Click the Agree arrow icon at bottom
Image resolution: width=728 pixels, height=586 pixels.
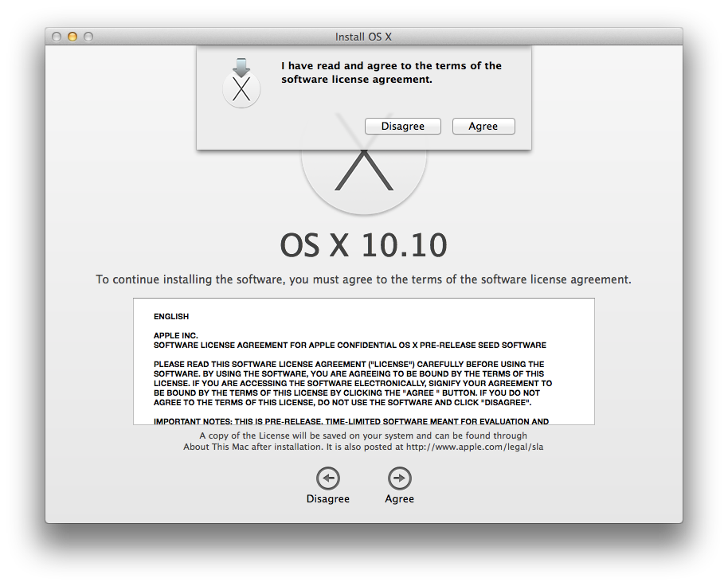point(399,478)
